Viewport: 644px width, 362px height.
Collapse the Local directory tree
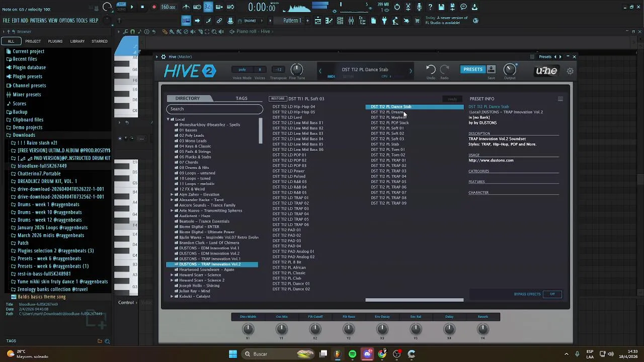(169, 119)
